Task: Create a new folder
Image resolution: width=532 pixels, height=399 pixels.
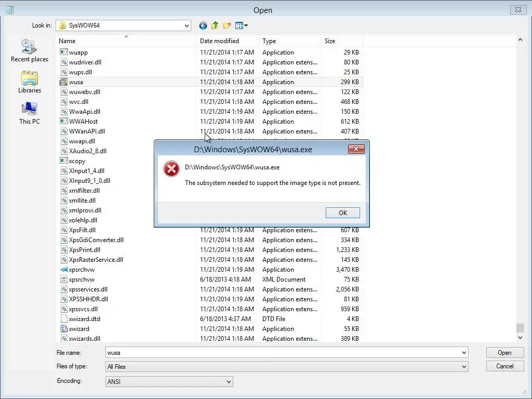Action: pyautogui.click(x=227, y=25)
